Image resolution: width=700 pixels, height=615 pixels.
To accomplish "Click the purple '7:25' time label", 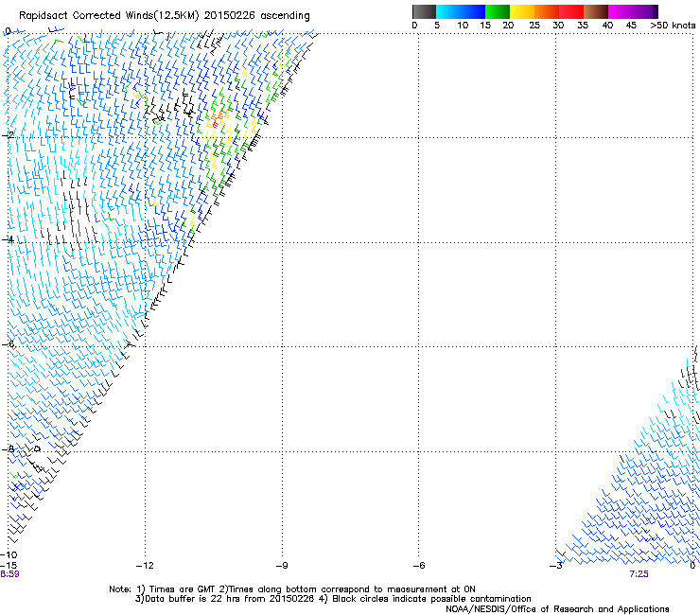I will [639, 574].
